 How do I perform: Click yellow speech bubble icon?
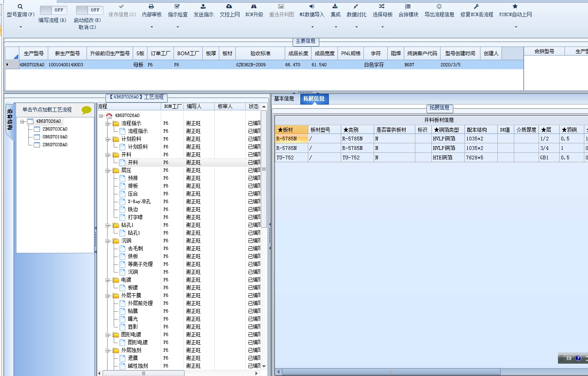pos(86,110)
